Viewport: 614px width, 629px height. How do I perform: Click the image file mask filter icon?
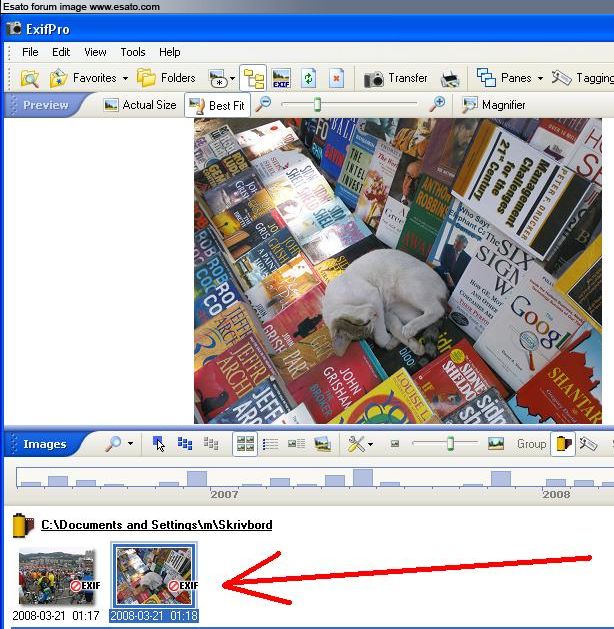tap(218, 78)
